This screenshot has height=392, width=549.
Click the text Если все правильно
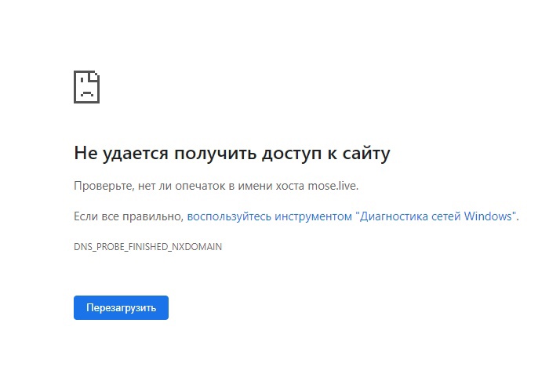(x=129, y=216)
